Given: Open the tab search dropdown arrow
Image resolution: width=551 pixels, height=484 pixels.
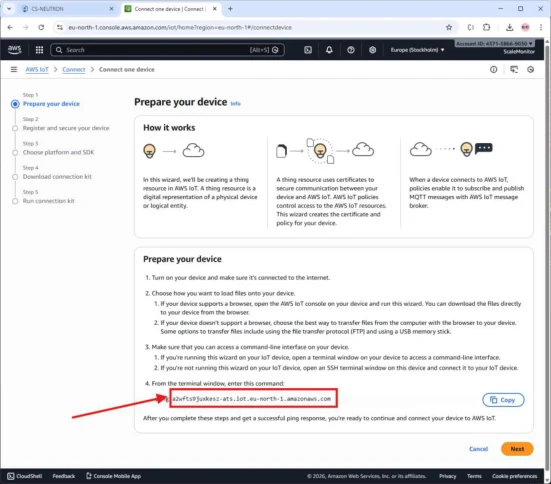Looking at the screenshot, I should (x=9, y=9).
